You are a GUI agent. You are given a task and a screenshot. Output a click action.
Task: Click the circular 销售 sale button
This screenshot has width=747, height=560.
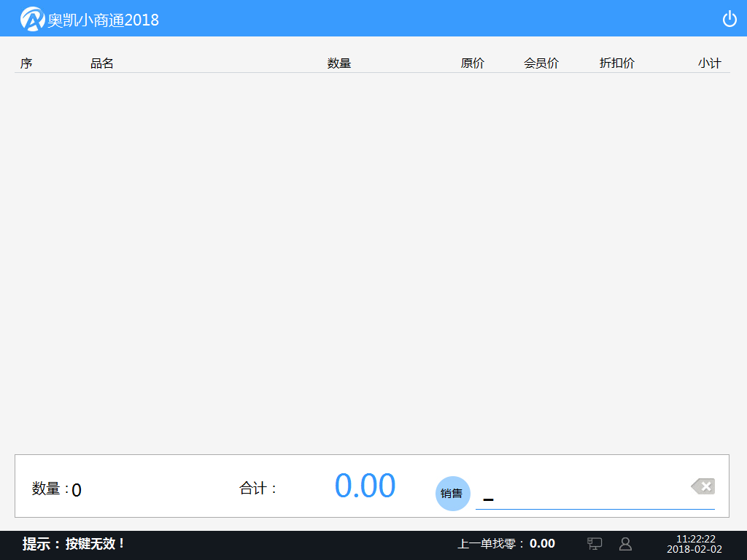(x=452, y=494)
